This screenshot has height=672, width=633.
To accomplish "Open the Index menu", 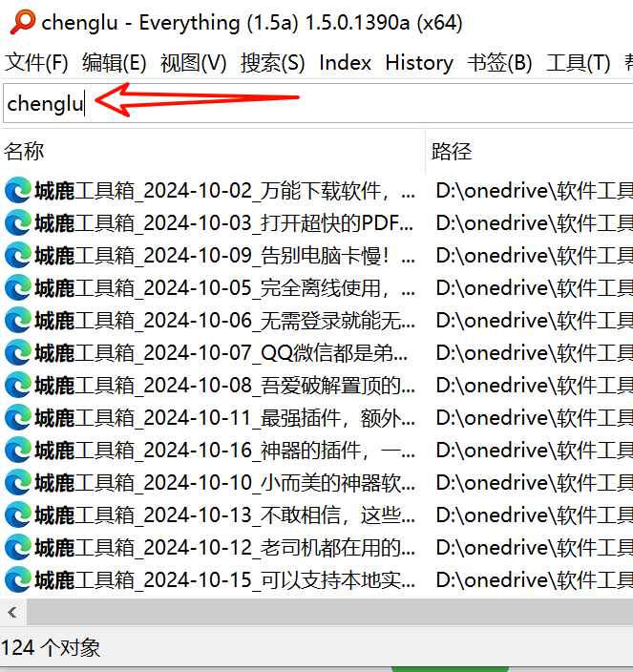I will (x=345, y=63).
